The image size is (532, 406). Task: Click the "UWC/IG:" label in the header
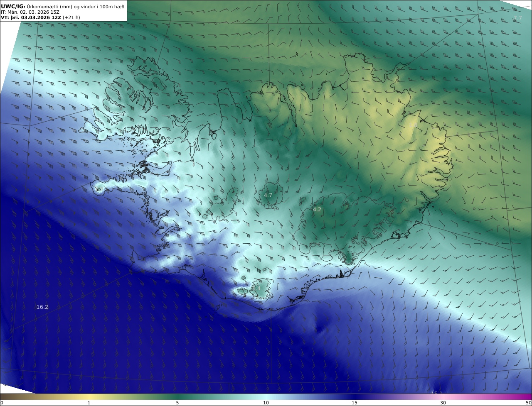(13, 7)
